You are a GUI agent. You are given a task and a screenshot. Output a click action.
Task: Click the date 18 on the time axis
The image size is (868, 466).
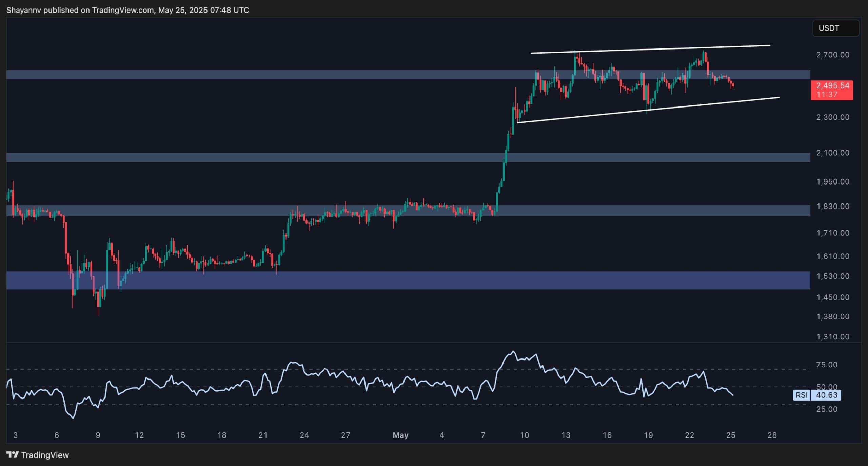tap(222, 435)
